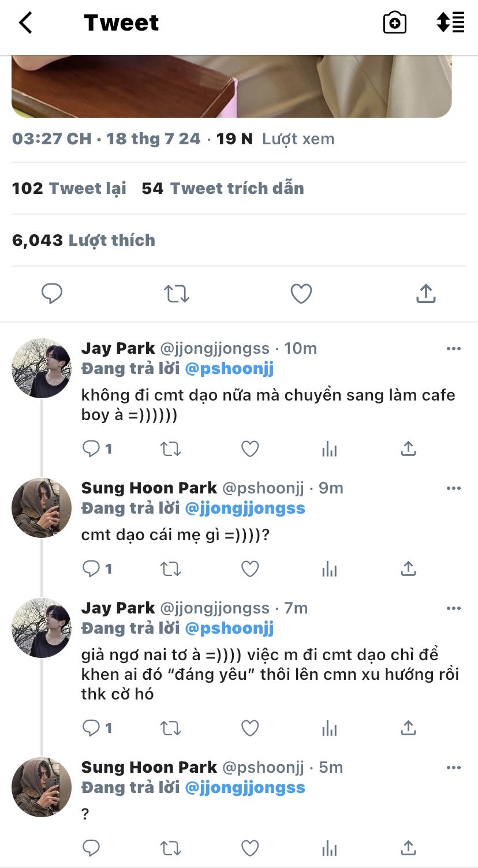The height and width of the screenshot is (868, 478).
Task: Open more options on Jay Park's 10m reply
Action: coord(454,349)
